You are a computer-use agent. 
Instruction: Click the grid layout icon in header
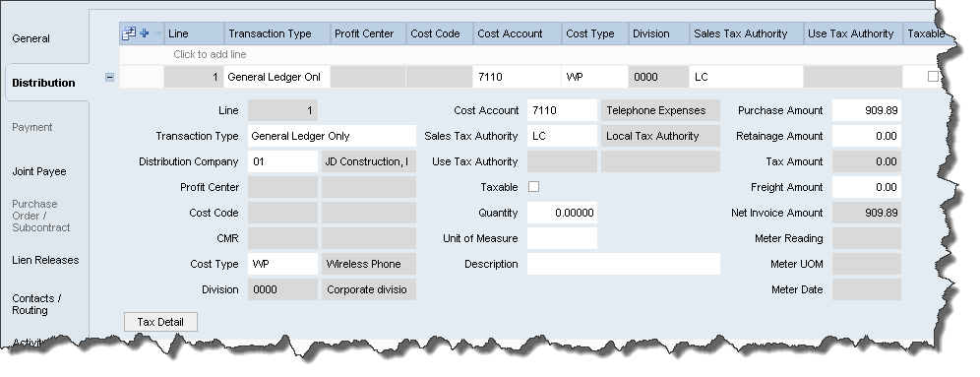pyautogui.click(x=128, y=33)
